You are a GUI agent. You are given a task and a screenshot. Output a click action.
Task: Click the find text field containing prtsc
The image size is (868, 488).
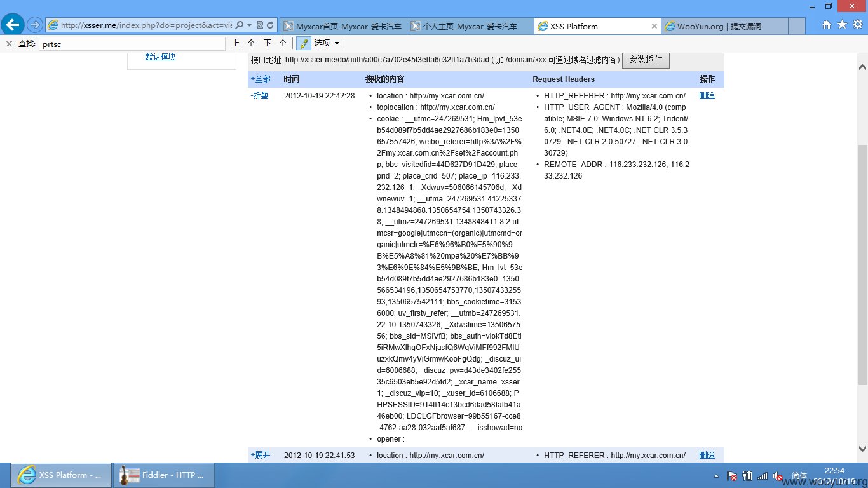[x=132, y=44]
